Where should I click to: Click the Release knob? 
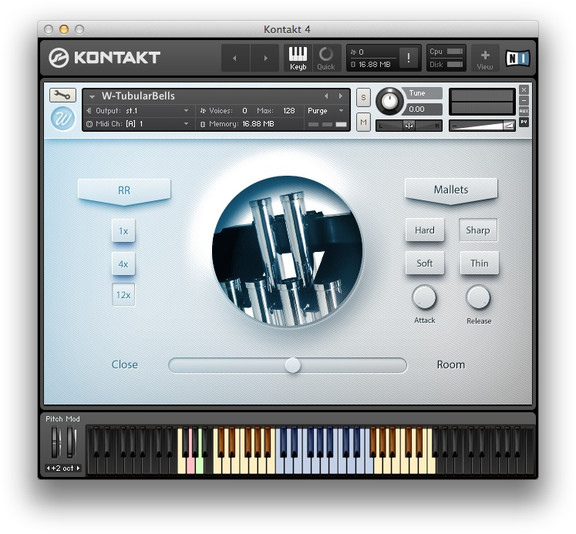(478, 297)
